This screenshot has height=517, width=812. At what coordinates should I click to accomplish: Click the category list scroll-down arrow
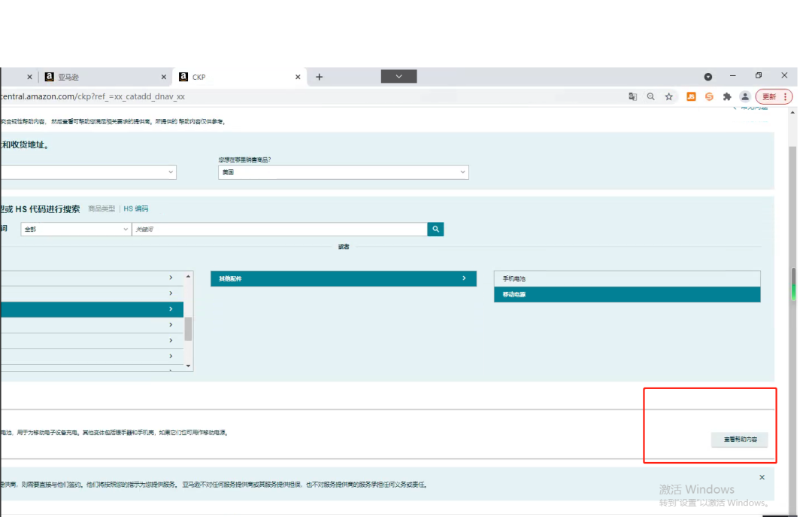[x=189, y=366]
